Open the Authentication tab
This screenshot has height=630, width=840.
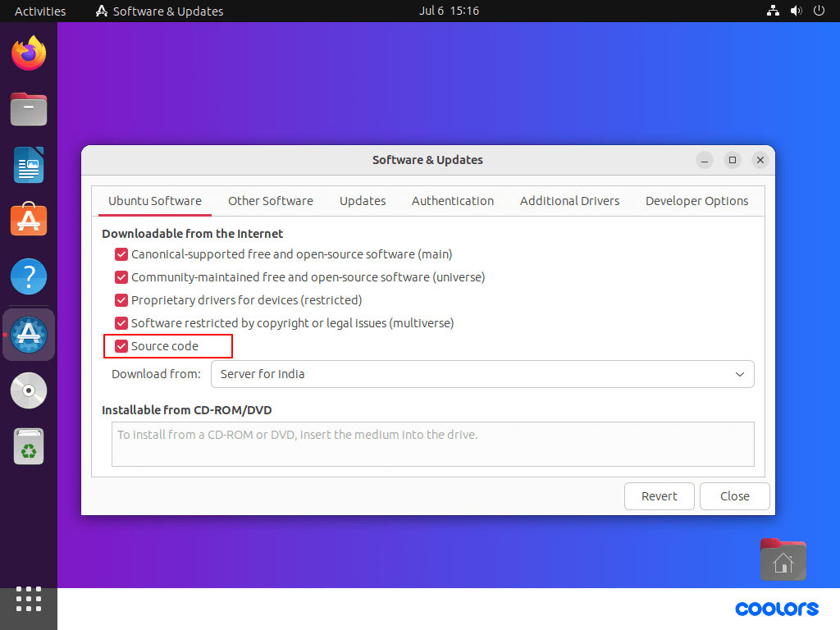(x=453, y=201)
